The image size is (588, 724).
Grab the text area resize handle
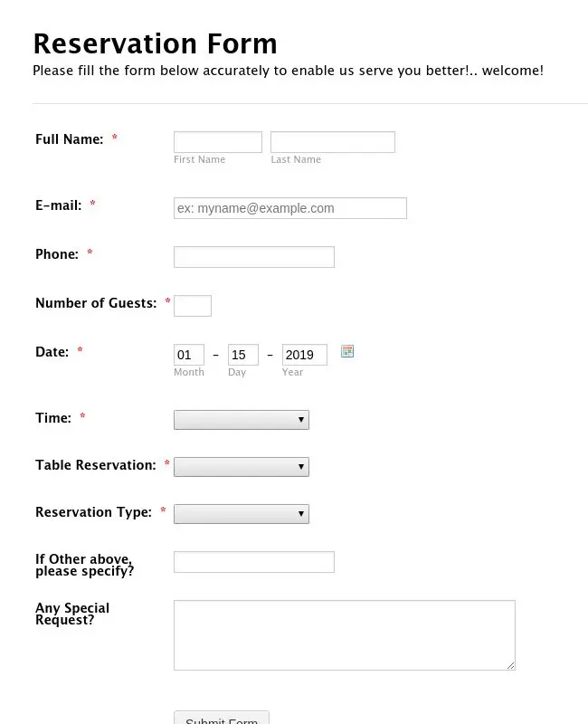(x=510, y=665)
